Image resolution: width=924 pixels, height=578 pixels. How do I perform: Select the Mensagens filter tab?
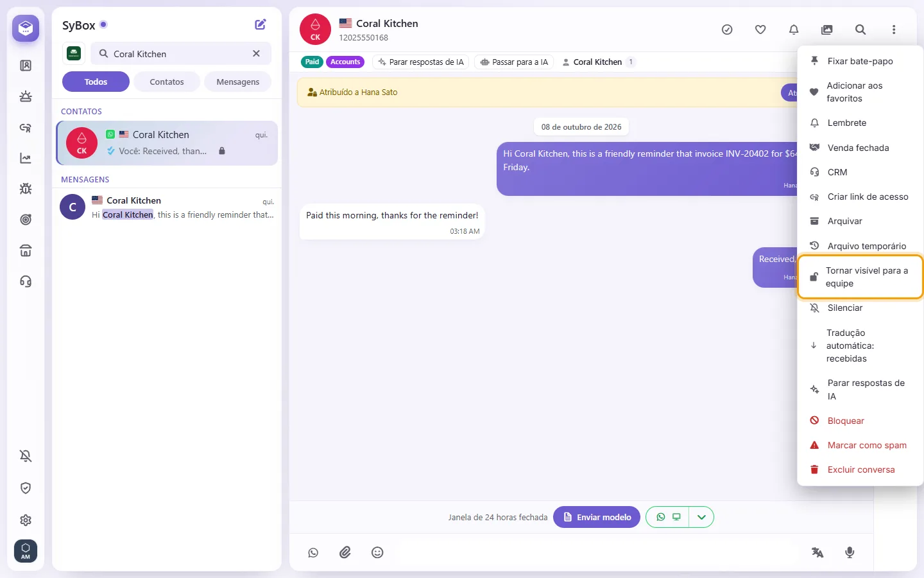click(x=238, y=82)
